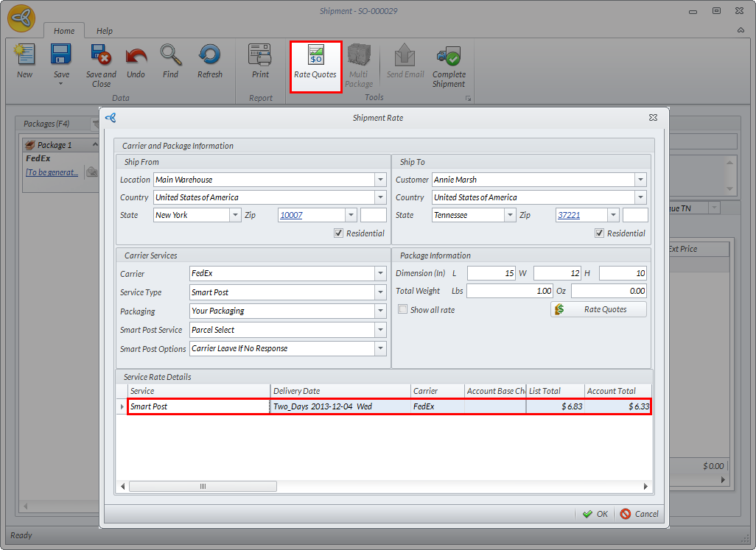Open the Smart Post Options dropdown
This screenshot has height=550, width=756.
click(380, 348)
